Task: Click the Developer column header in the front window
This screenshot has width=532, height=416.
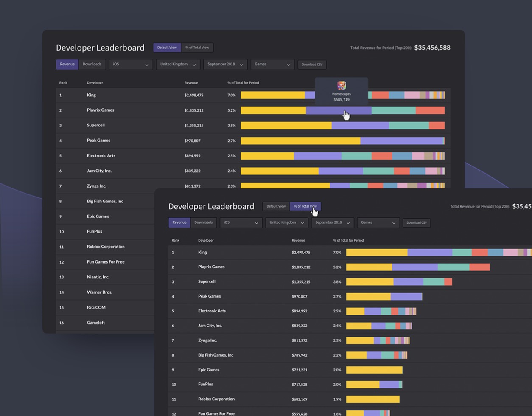Action: pos(206,240)
